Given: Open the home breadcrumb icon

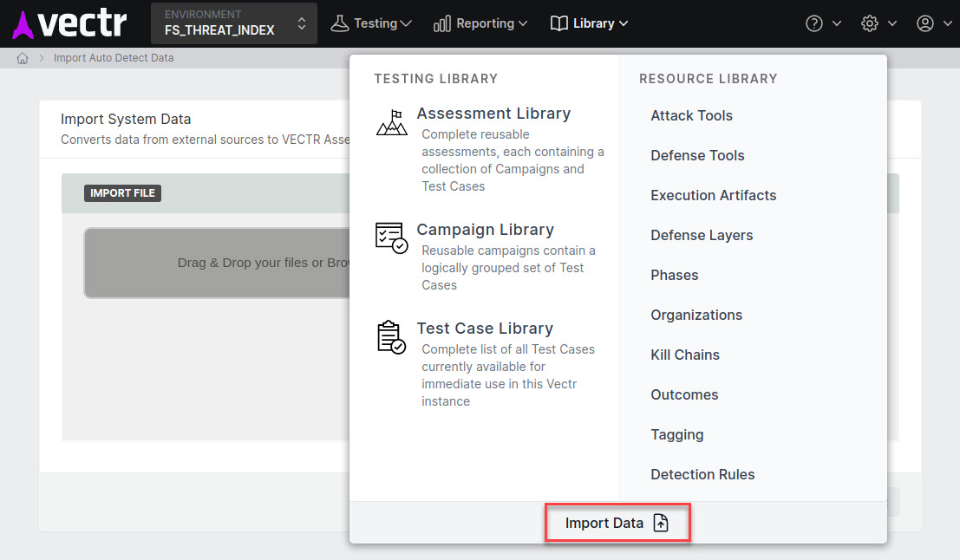Looking at the screenshot, I should pos(23,58).
